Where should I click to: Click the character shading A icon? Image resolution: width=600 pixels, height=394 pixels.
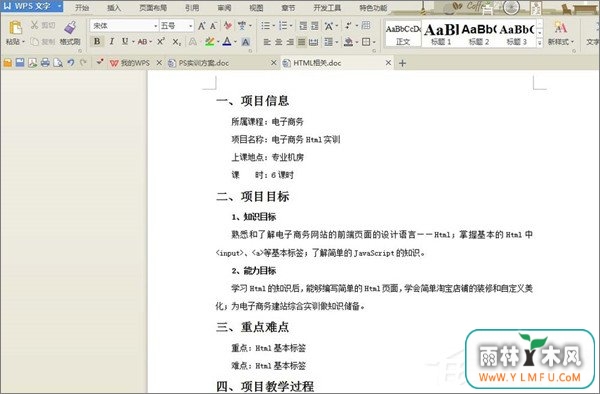click(x=246, y=42)
